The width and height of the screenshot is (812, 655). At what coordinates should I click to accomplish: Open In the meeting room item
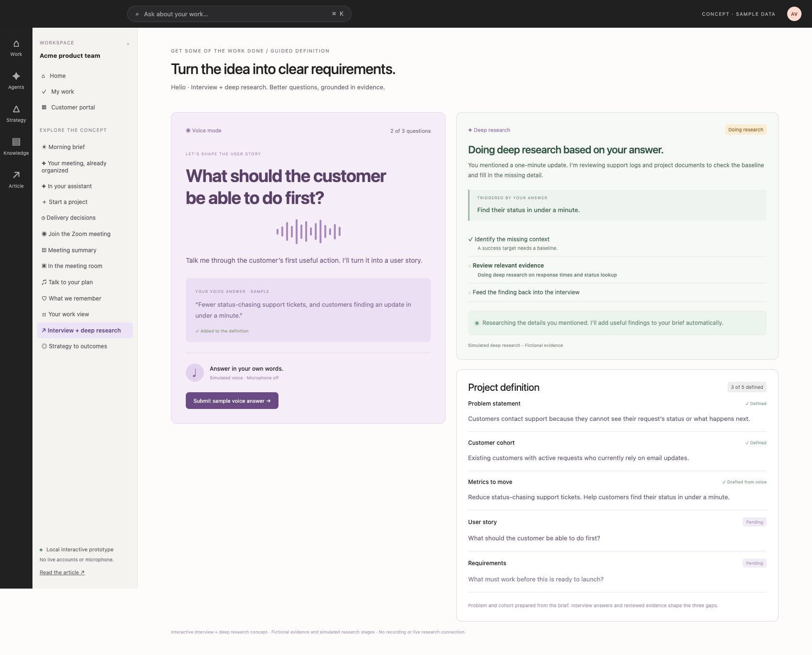(85, 266)
